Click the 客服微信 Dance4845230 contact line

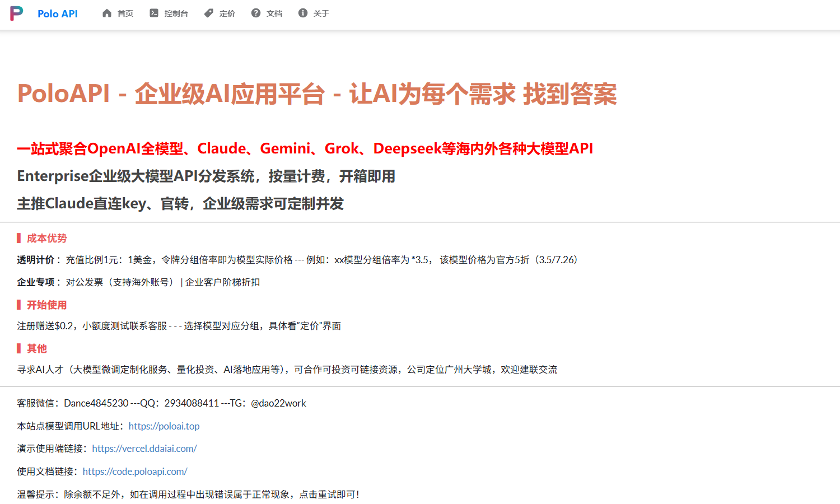(161, 403)
